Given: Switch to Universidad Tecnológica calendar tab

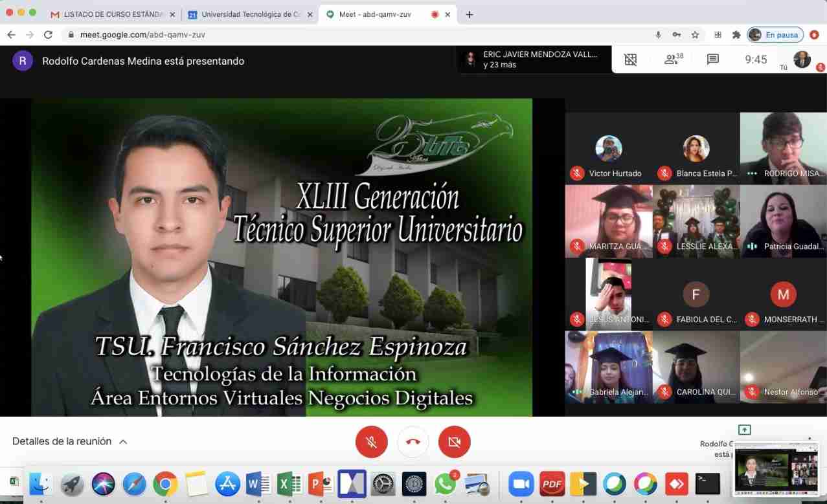Looking at the screenshot, I should tap(249, 14).
